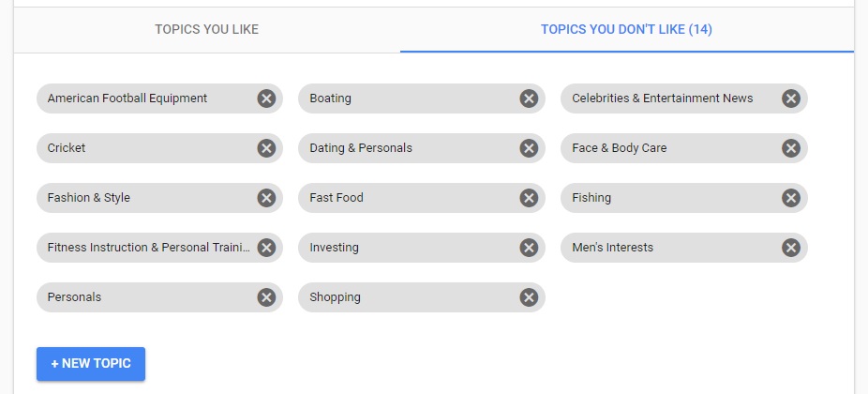Switch to the Topics You Like tab

(x=206, y=30)
